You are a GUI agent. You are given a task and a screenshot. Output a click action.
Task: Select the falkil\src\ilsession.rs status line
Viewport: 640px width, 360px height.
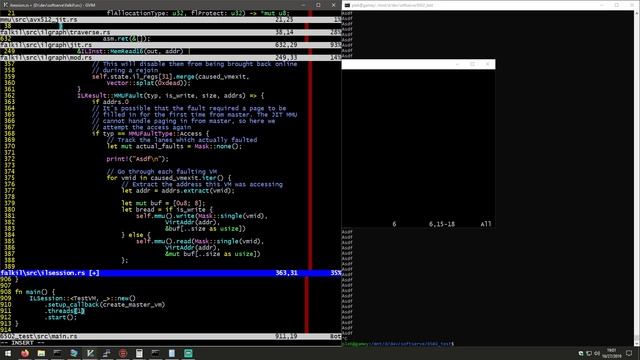pos(171,273)
